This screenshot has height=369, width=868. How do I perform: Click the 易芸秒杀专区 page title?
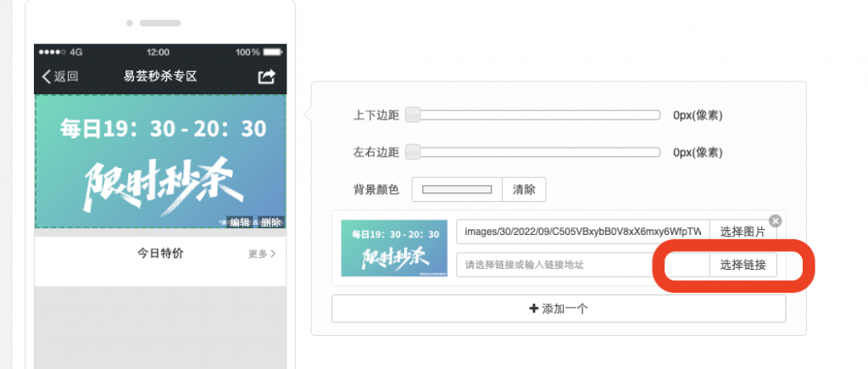tap(160, 76)
